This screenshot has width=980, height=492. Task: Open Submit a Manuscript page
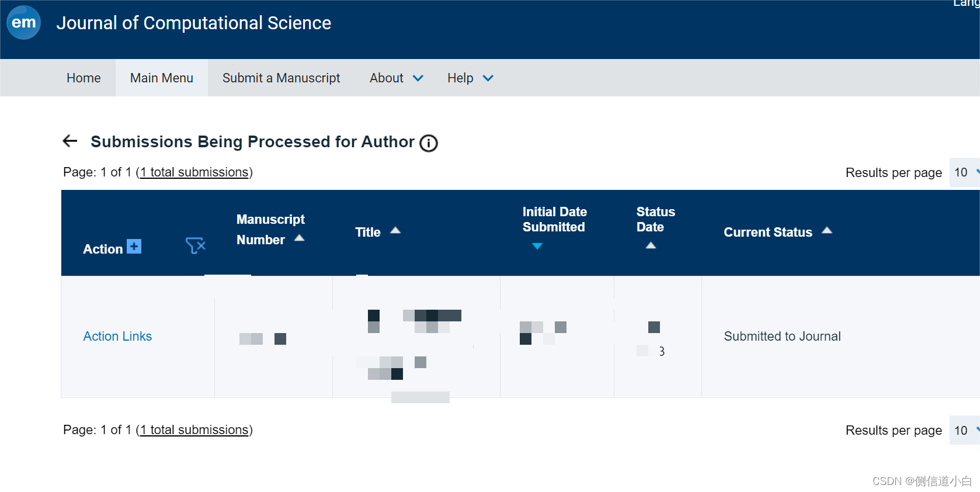tap(281, 78)
